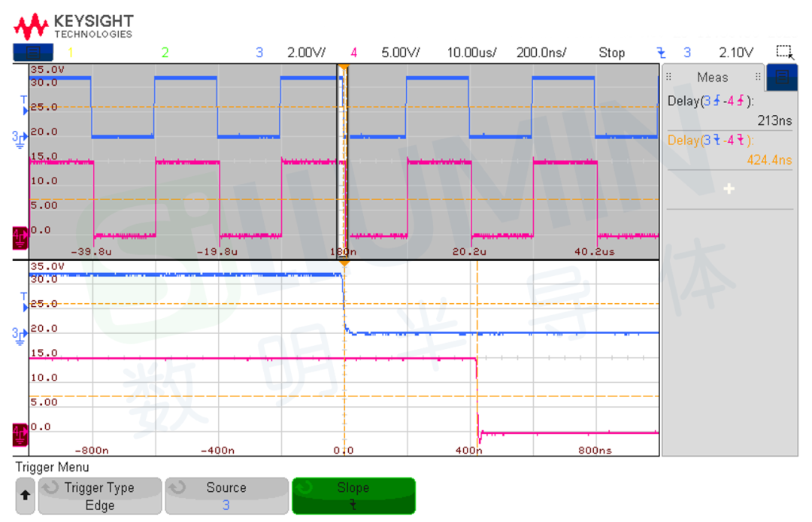The height and width of the screenshot is (522, 812).
Task: Click the orange time reference marker at zoom top
Action: pyautogui.click(x=344, y=263)
